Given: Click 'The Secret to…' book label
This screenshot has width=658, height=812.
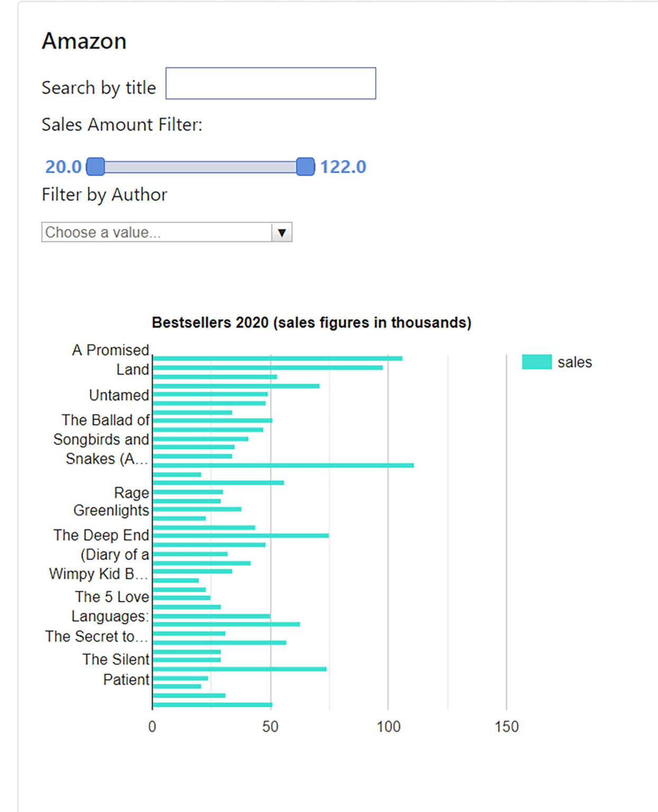Looking at the screenshot, I should 96,636.
